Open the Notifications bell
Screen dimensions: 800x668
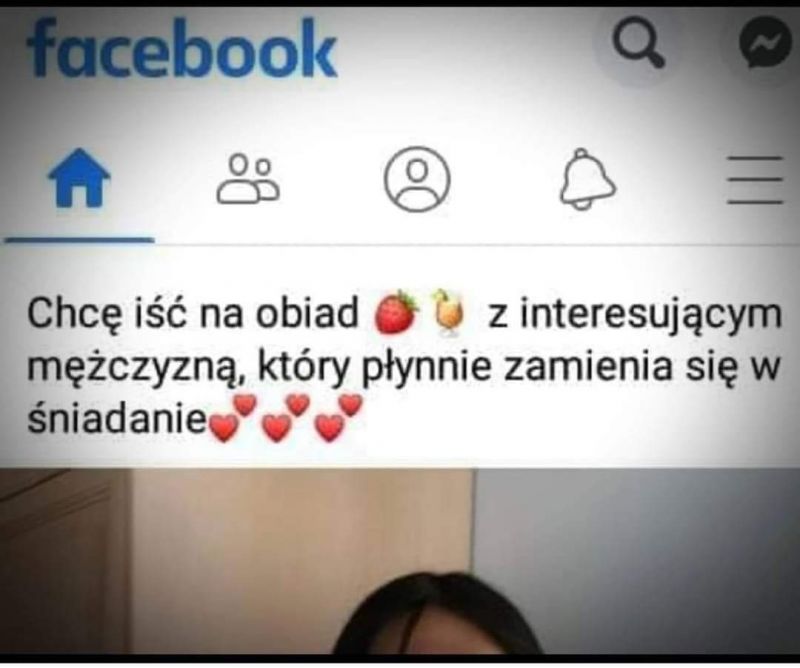[x=588, y=179]
